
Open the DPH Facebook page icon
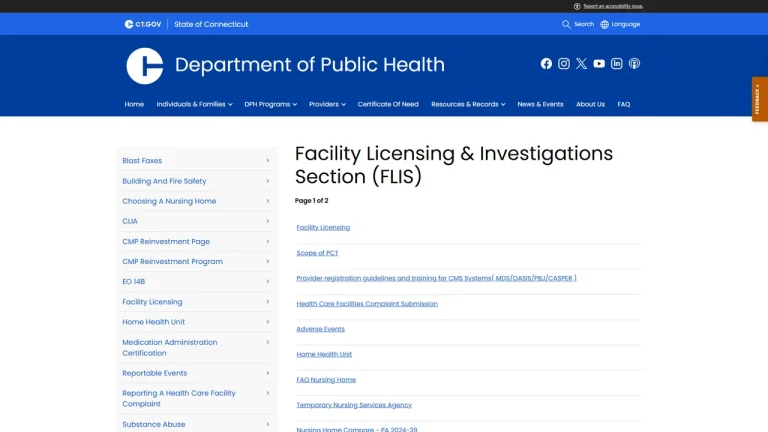pyautogui.click(x=546, y=64)
